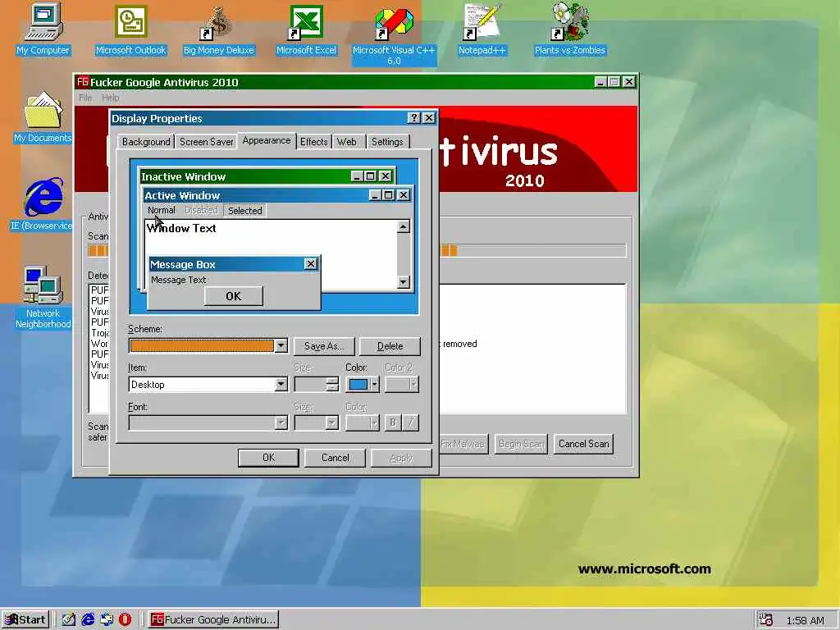Open the Help menu in antivirus window
Screen dimensions: 840x630
[111, 98]
